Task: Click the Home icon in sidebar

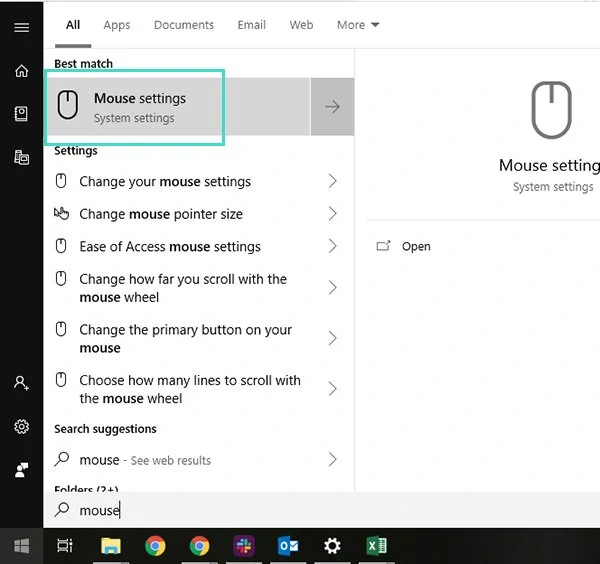Action: tap(21, 71)
